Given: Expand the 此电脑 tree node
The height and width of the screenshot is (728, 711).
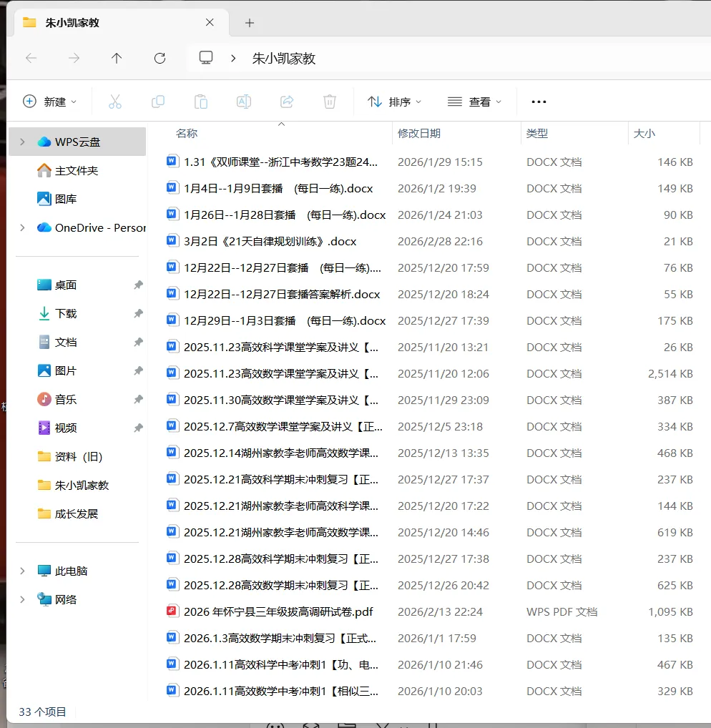Looking at the screenshot, I should [x=22, y=571].
